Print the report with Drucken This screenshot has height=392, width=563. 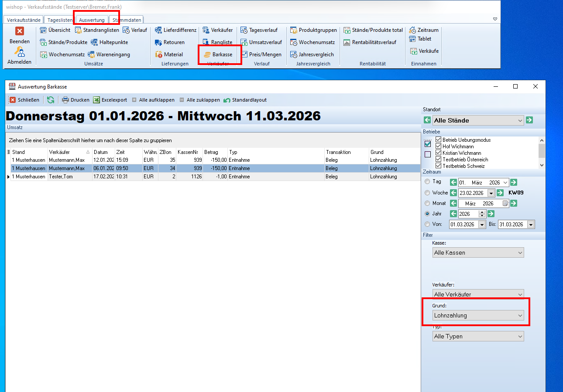click(x=76, y=100)
